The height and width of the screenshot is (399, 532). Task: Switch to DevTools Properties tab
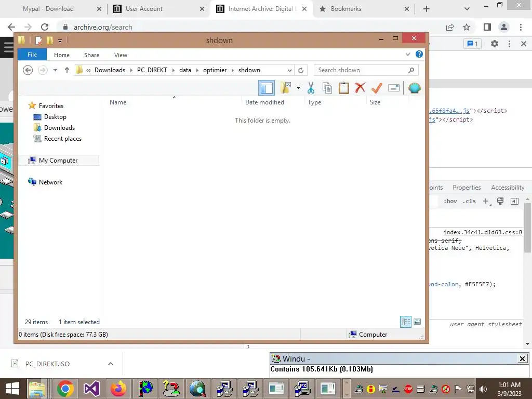click(467, 188)
